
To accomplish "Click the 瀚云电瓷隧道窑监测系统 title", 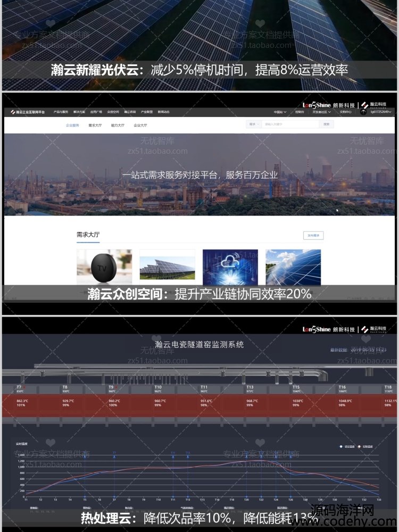I will pyautogui.click(x=199, y=345).
